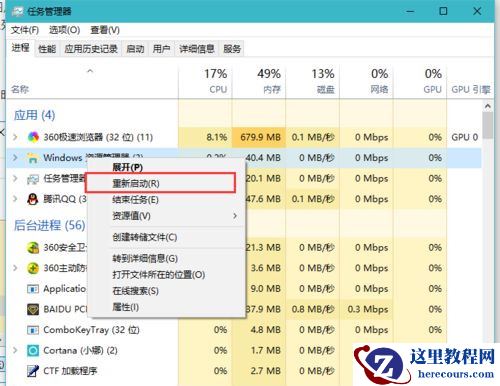This screenshot has width=500, height=386.
Task: Select the CTF 加载程序 row name
Action: (70, 371)
